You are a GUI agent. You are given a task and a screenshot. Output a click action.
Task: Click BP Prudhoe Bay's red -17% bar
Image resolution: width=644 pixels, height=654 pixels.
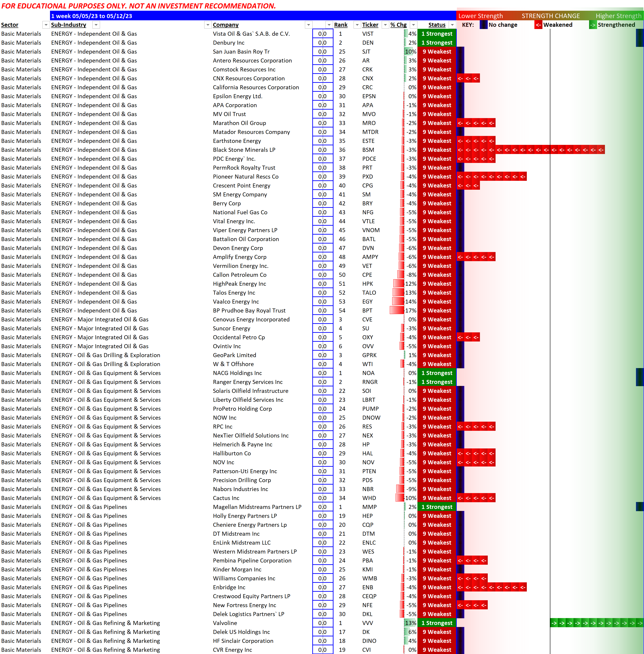click(397, 310)
